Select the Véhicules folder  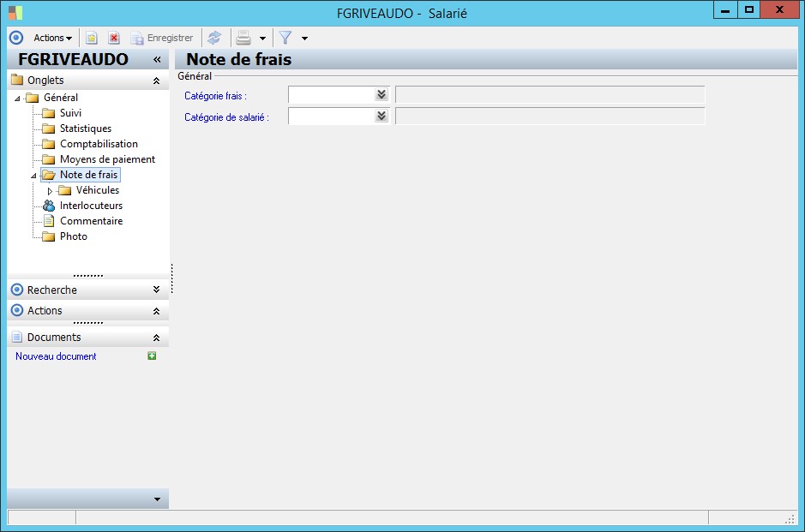point(98,190)
